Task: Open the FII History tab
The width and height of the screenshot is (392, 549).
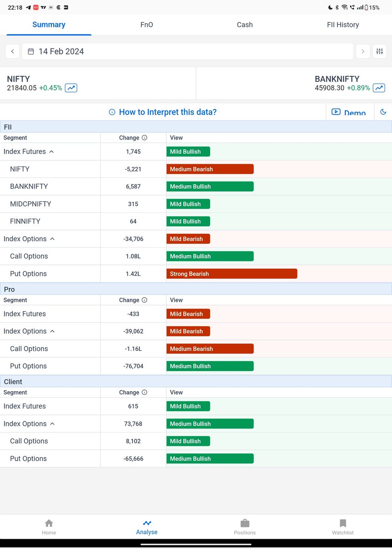Action: pyautogui.click(x=343, y=25)
